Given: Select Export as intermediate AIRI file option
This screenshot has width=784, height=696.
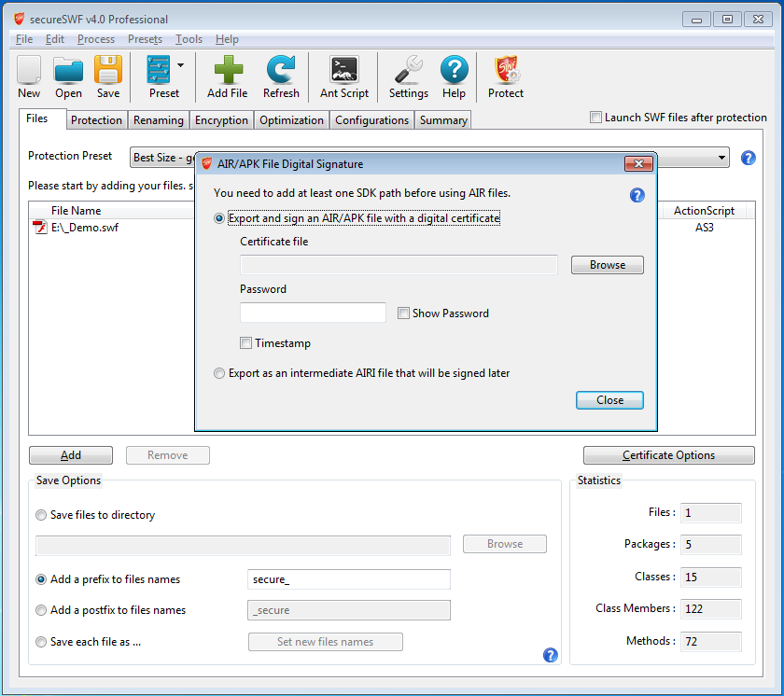Looking at the screenshot, I should (x=220, y=373).
